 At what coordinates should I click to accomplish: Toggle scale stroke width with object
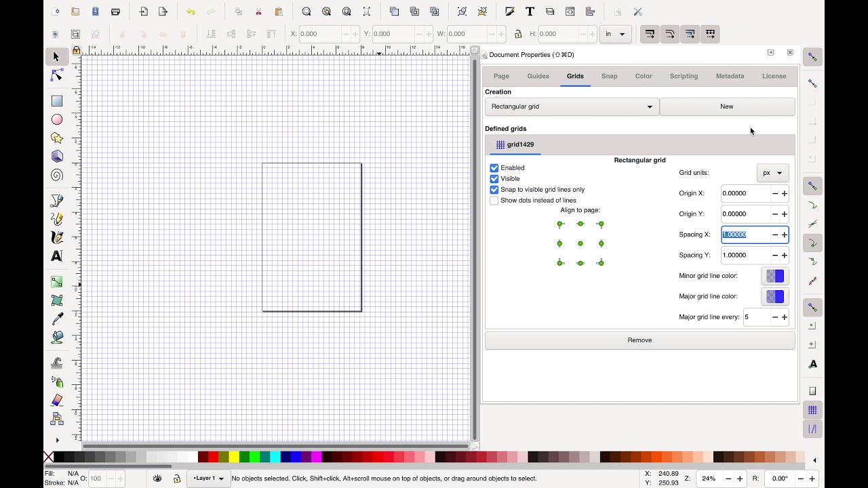[x=650, y=34]
